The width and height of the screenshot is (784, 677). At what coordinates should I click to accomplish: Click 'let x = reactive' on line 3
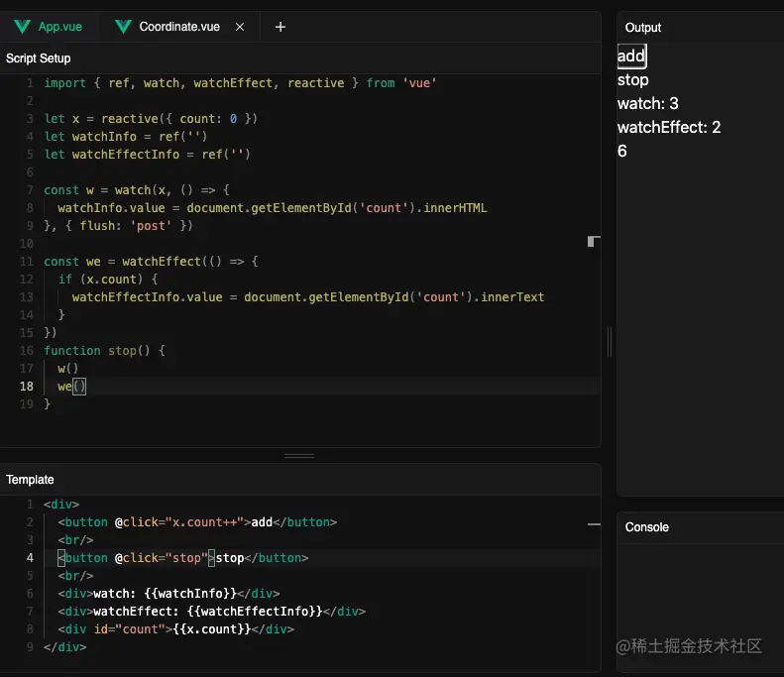tap(151, 119)
